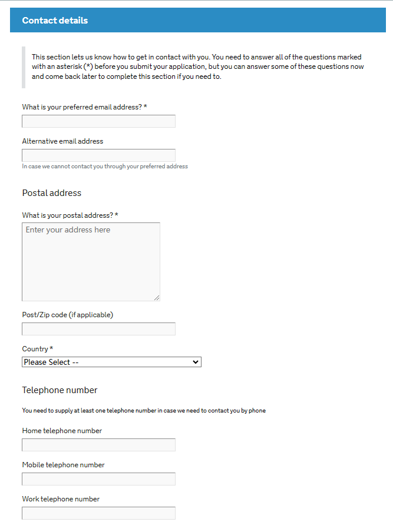The height and width of the screenshot is (532, 393).
Task: Focus the Alternative email address text box
Action: click(x=98, y=155)
